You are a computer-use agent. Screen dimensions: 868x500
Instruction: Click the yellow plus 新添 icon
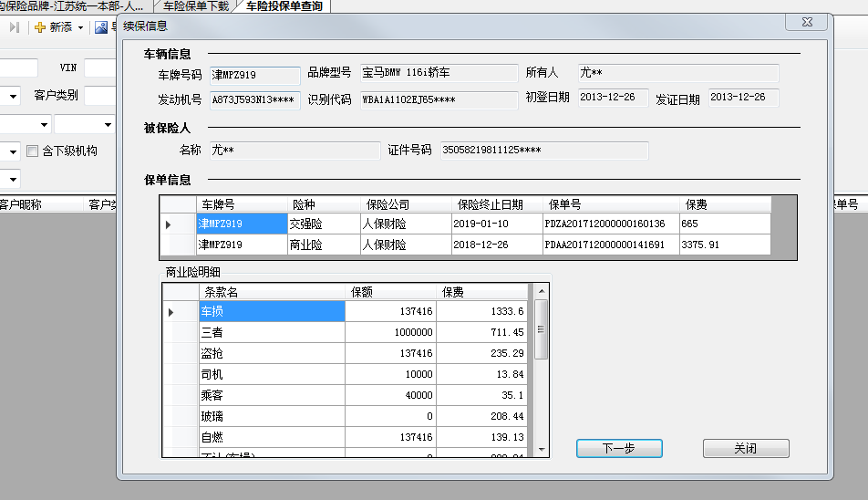(40, 27)
